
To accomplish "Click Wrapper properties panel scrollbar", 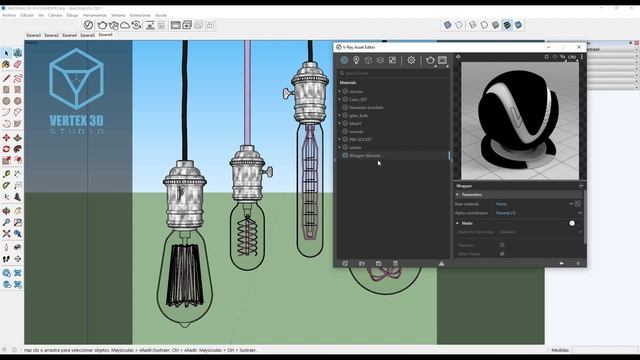I will [x=585, y=216].
